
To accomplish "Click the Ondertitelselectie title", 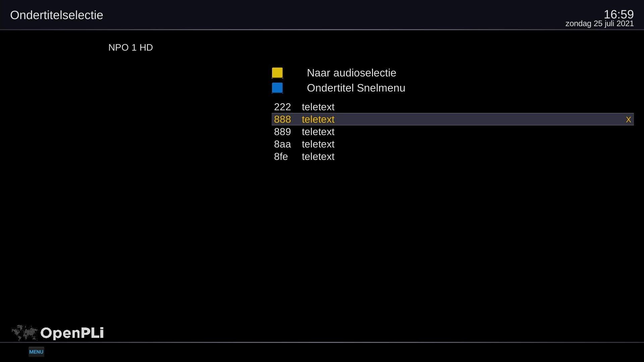I will [56, 15].
